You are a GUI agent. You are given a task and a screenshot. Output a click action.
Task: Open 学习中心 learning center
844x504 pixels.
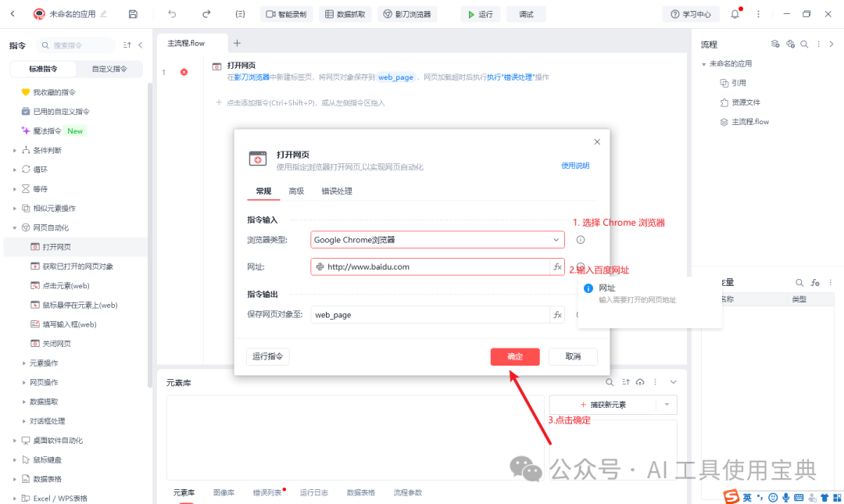(x=691, y=14)
